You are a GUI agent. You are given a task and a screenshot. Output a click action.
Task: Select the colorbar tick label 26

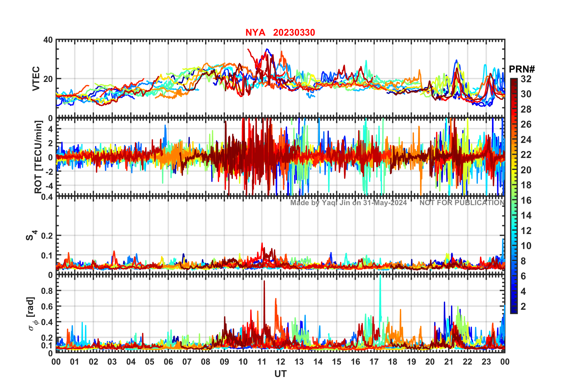[x=526, y=124]
